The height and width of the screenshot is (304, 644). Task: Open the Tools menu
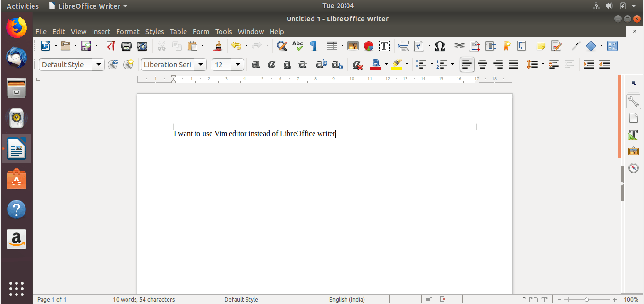coord(224,32)
